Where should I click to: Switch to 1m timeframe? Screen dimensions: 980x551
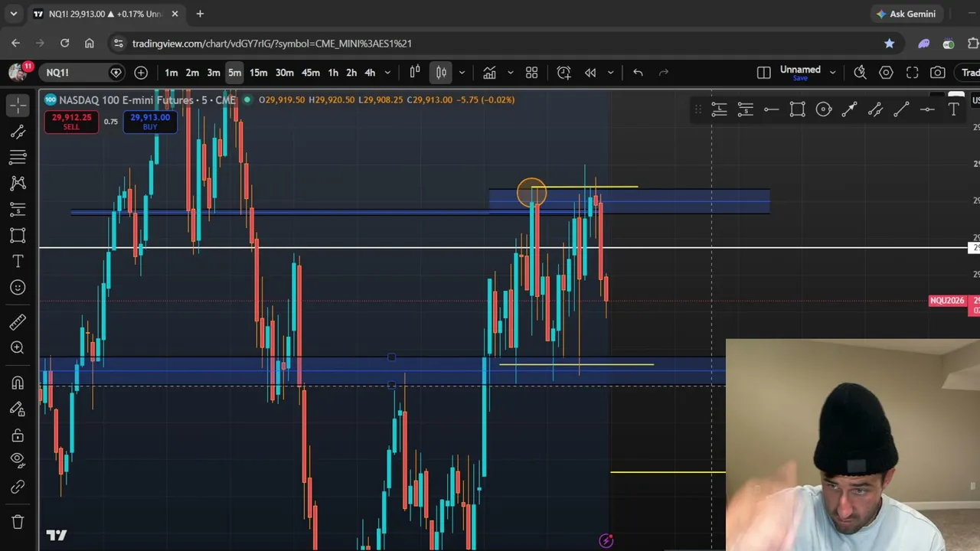[x=171, y=73]
